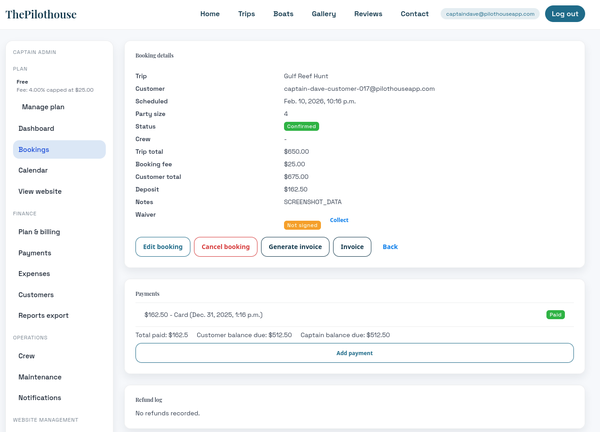The width and height of the screenshot is (600, 432).
Task: Click the Collect waiver link
Action: [339, 220]
